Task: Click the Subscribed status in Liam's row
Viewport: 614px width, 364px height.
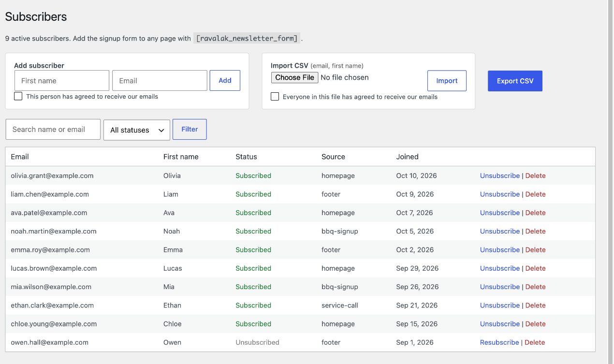Action: 253,194
